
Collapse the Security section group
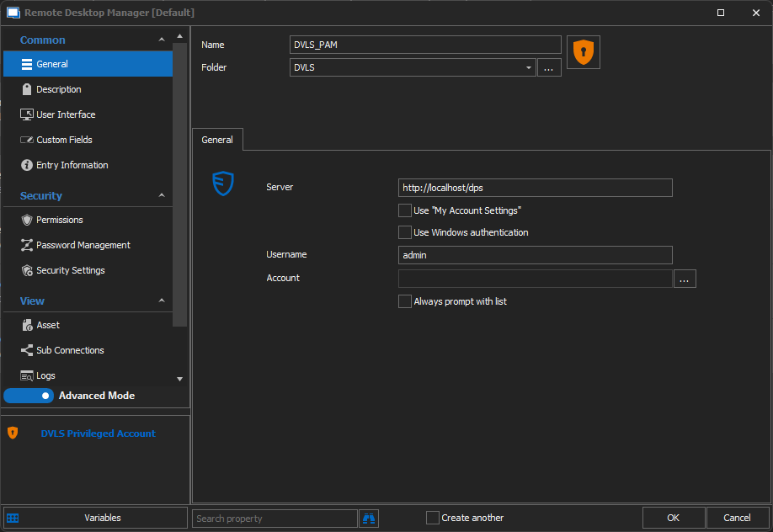pyautogui.click(x=162, y=196)
